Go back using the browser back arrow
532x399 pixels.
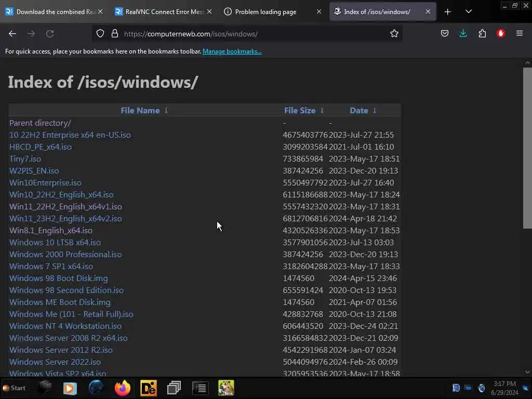[x=12, y=34]
